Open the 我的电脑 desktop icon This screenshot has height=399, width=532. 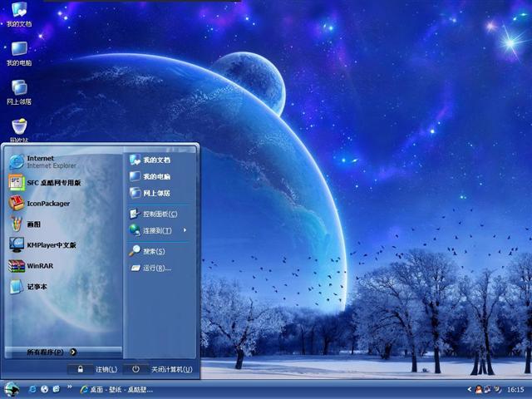coord(19,53)
